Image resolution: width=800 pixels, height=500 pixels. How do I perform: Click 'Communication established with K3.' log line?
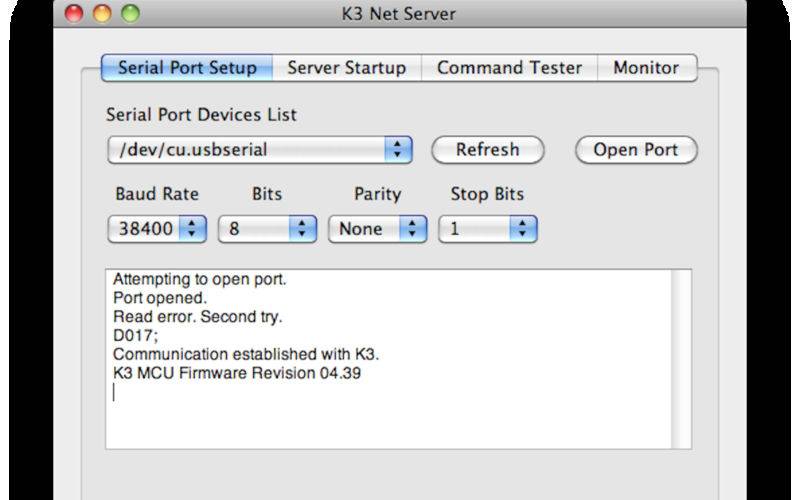point(246,354)
